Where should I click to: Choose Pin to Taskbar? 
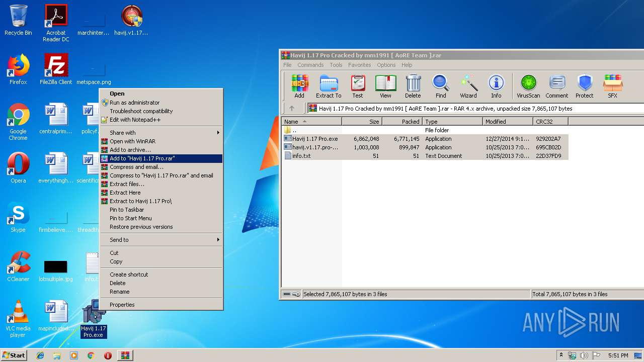click(x=161, y=210)
